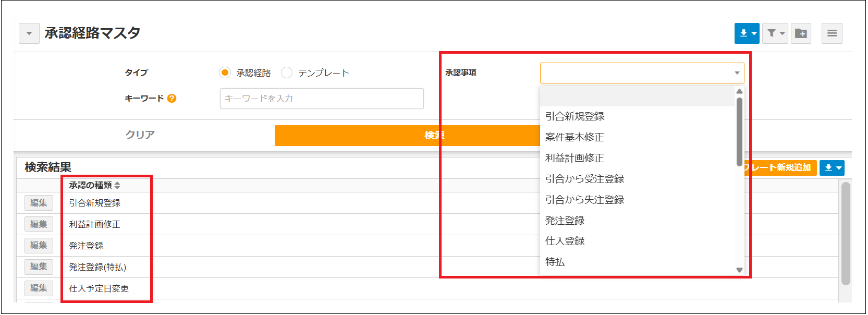
Task: Open keyword help via the orange ? icon
Action: click(x=173, y=98)
